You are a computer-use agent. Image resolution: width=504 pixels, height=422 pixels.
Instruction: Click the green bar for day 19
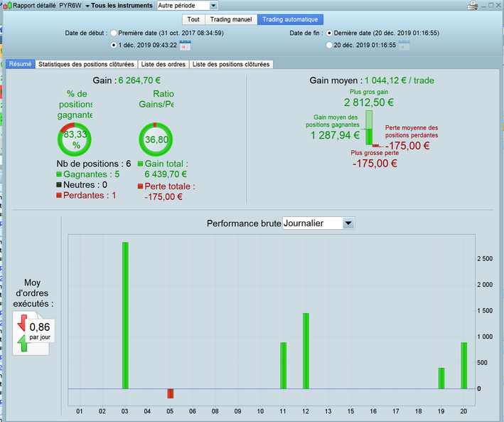pyautogui.click(x=441, y=378)
